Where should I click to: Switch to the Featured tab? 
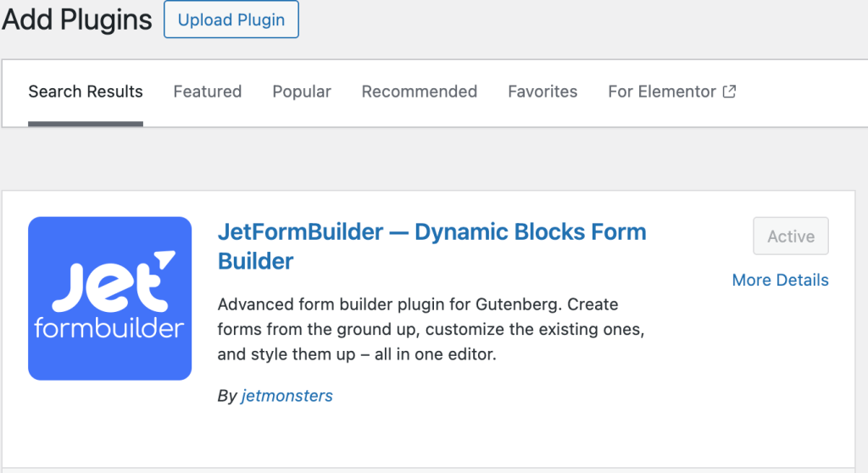click(208, 92)
